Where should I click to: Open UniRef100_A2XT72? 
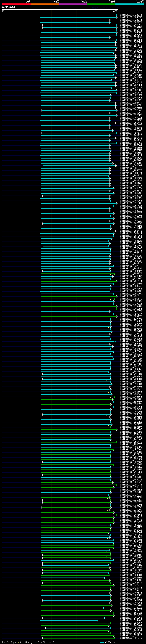tap(131, 316)
